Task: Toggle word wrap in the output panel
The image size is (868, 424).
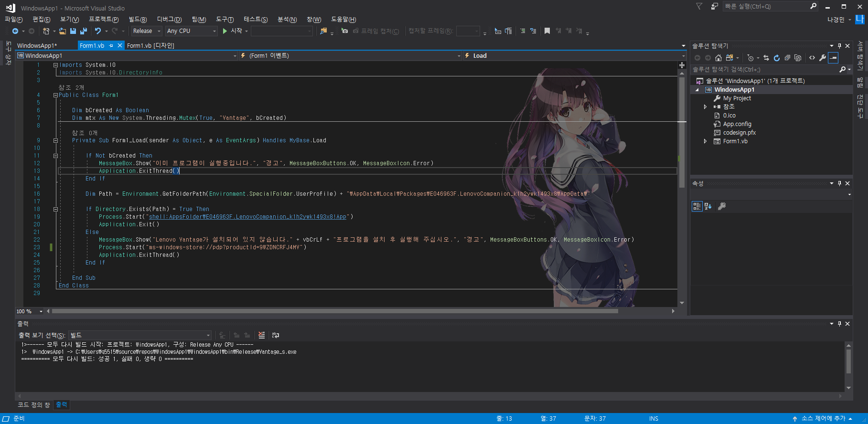Action: pos(276,335)
